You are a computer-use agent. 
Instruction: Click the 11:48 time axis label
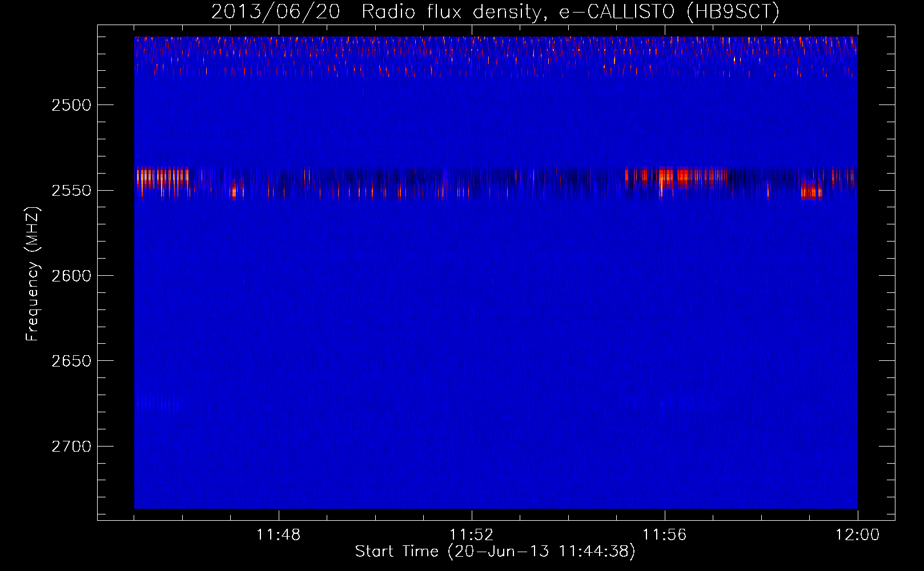pyautogui.click(x=279, y=535)
